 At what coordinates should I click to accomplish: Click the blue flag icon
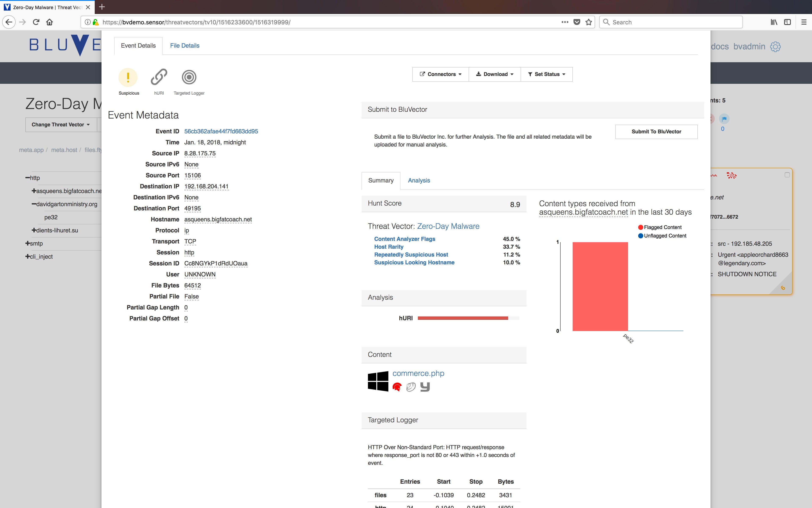click(x=724, y=119)
